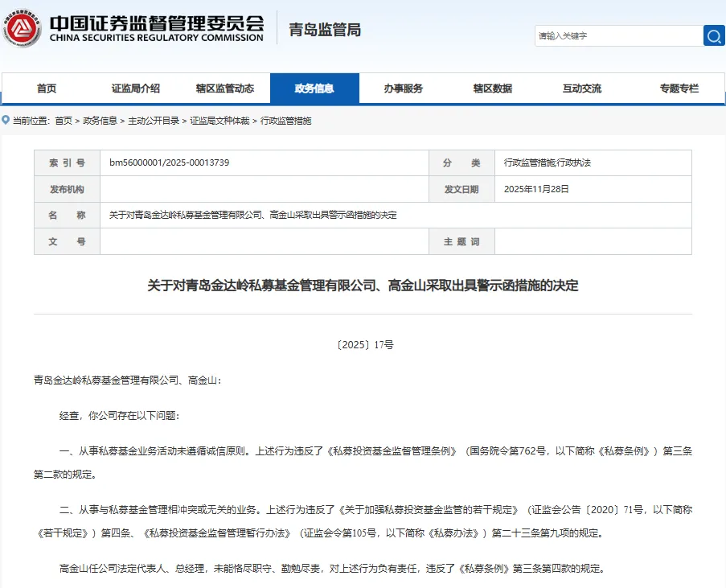Open the 证监局介绍 navigation tab

coord(135,88)
